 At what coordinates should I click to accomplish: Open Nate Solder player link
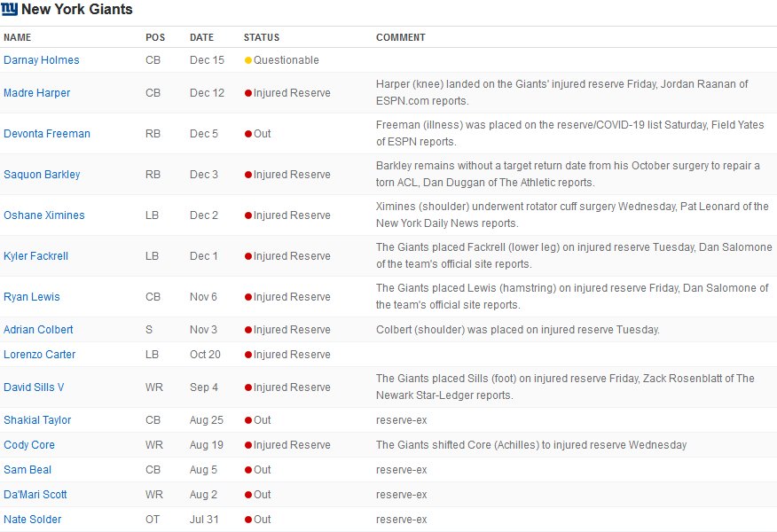click(32, 519)
